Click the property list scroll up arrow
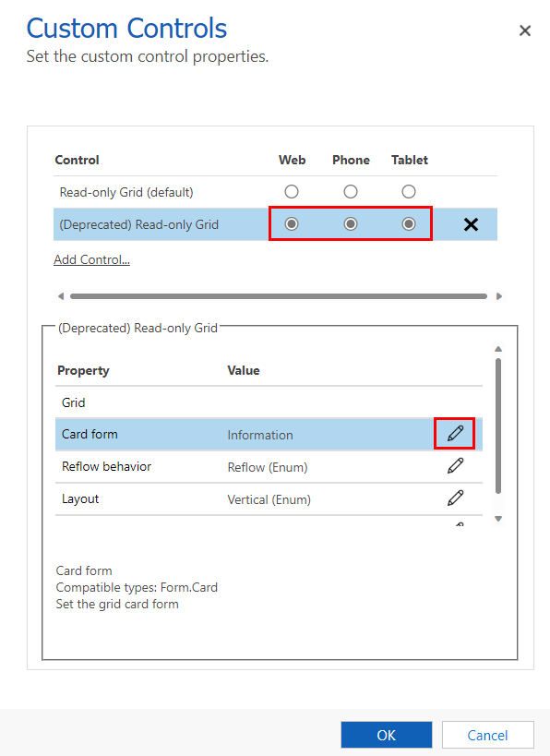The width and height of the screenshot is (550, 756). 498,349
